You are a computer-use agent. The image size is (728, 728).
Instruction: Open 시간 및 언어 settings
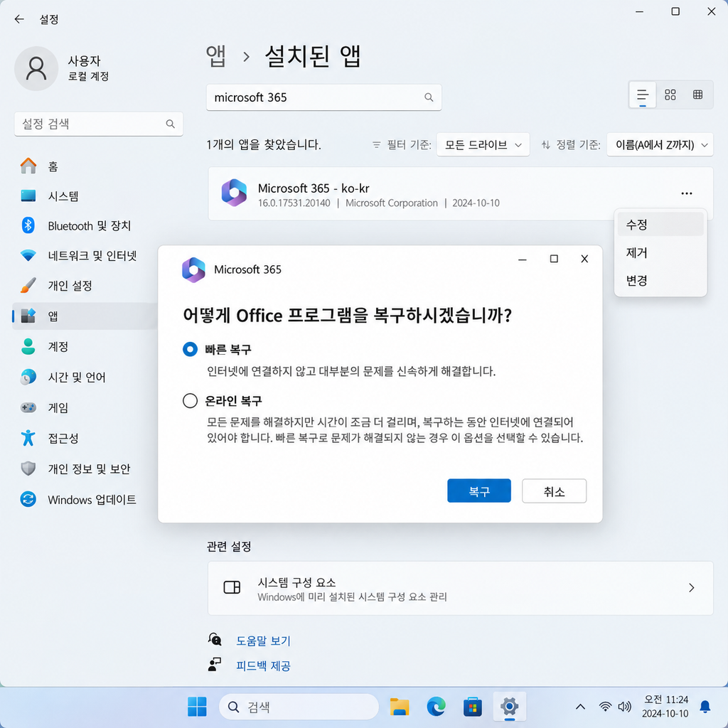coord(85,377)
